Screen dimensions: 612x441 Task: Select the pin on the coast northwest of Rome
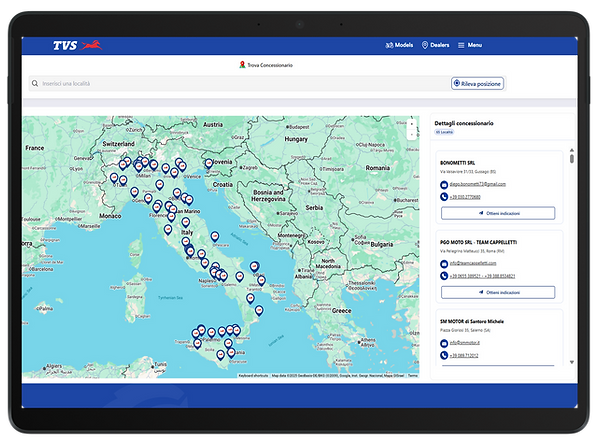point(168,230)
